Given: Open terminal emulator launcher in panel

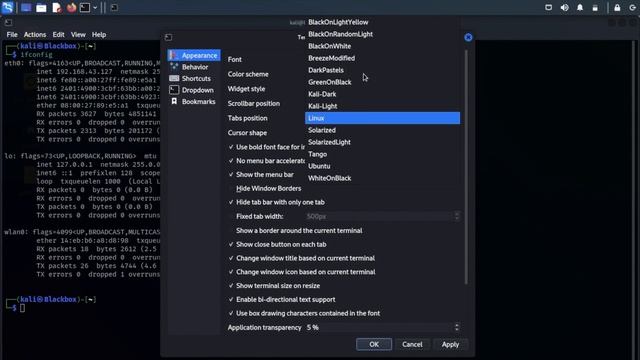Looking at the screenshot, I should [85, 7].
